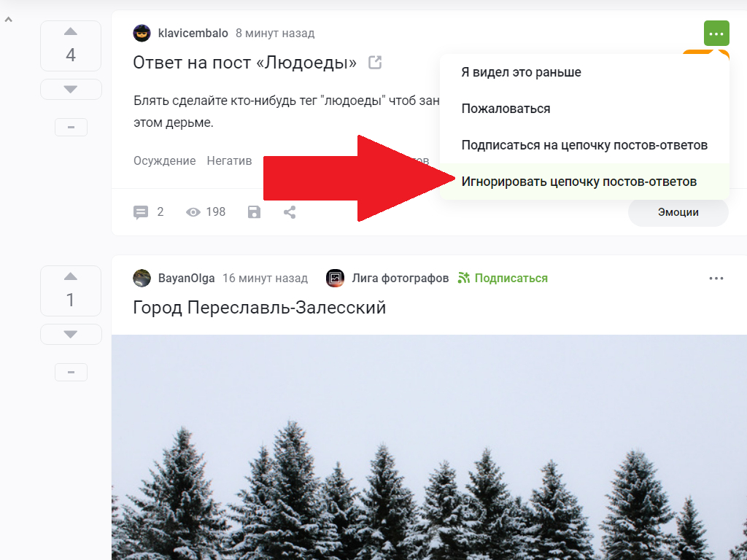The width and height of the screenshot is (747, 560).
Task: Upvote the klavicembalo post
Action: [x=71, y=32]
